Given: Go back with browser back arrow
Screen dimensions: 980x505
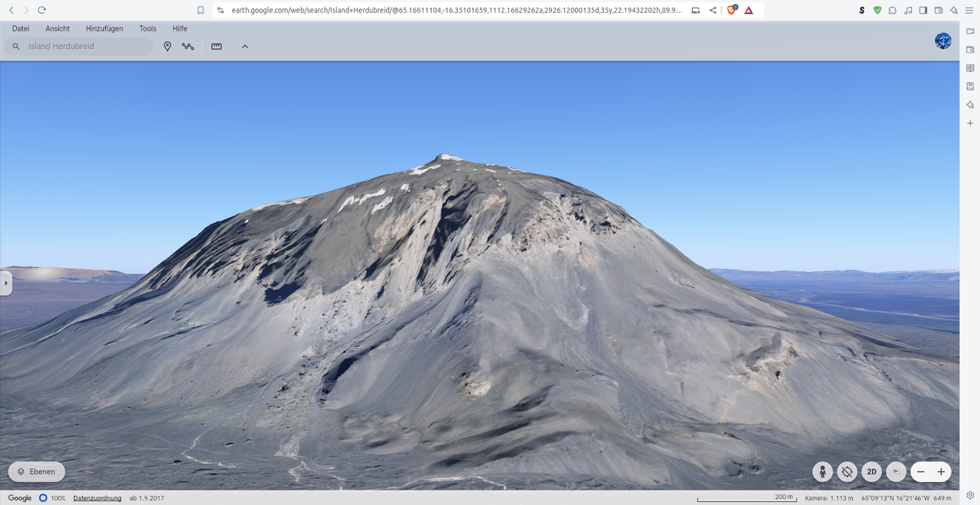Looking at the screenshot, I should pyautogui.click(x=11, y=10).
